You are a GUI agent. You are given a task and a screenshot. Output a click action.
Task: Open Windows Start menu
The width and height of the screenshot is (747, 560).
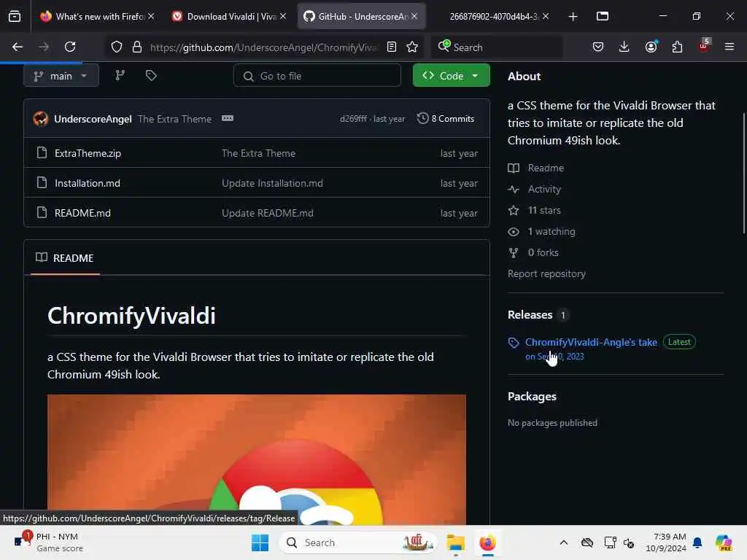[260, 542]
